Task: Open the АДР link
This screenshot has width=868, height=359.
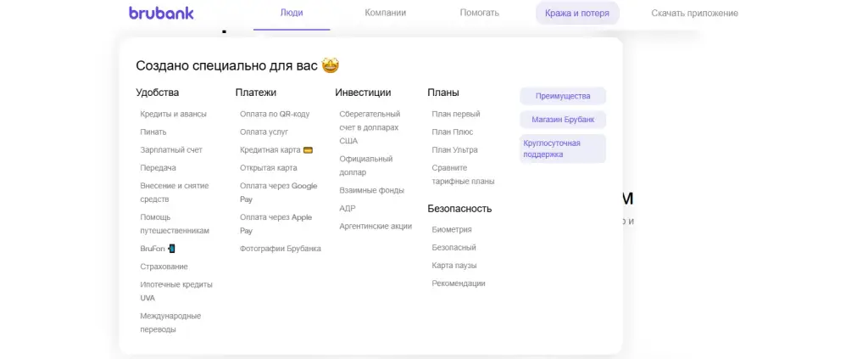Action: point(347,208)
